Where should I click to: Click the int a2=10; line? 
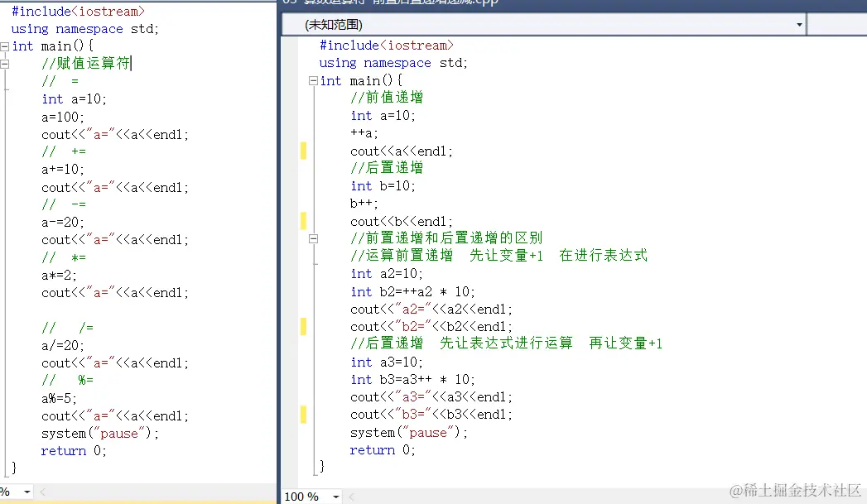point(387,274)
